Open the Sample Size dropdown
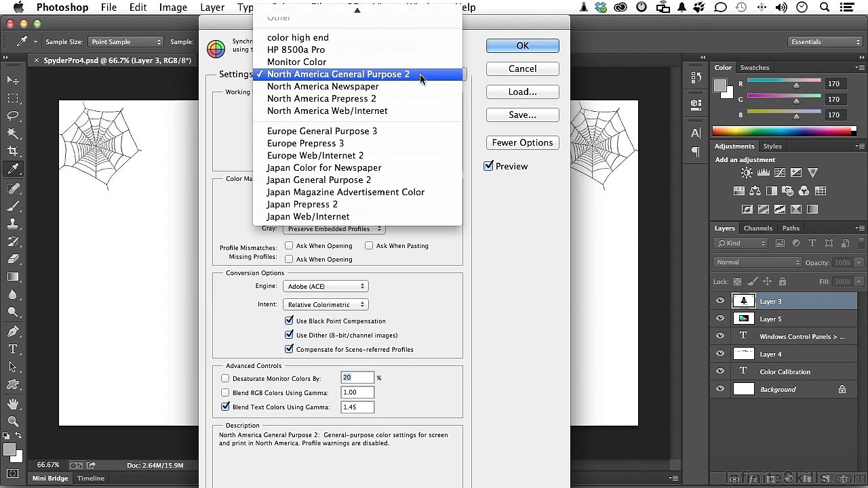 (x=126, y=42)
